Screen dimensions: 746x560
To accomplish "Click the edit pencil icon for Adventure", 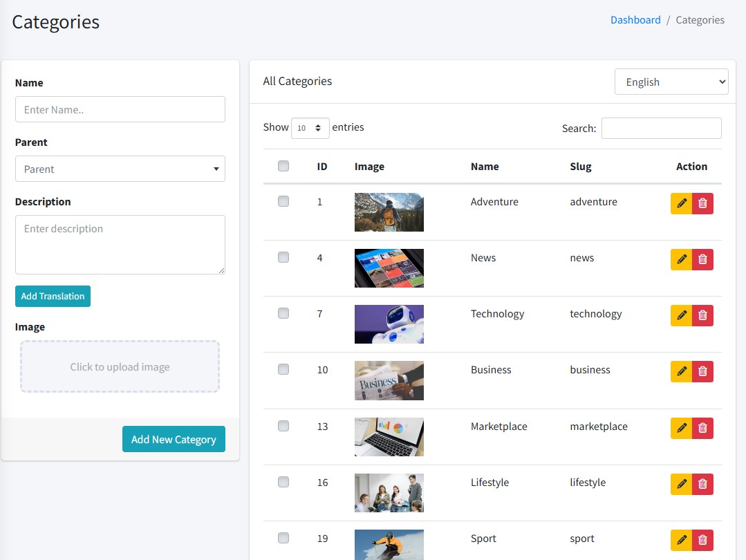I will [681, 203].
